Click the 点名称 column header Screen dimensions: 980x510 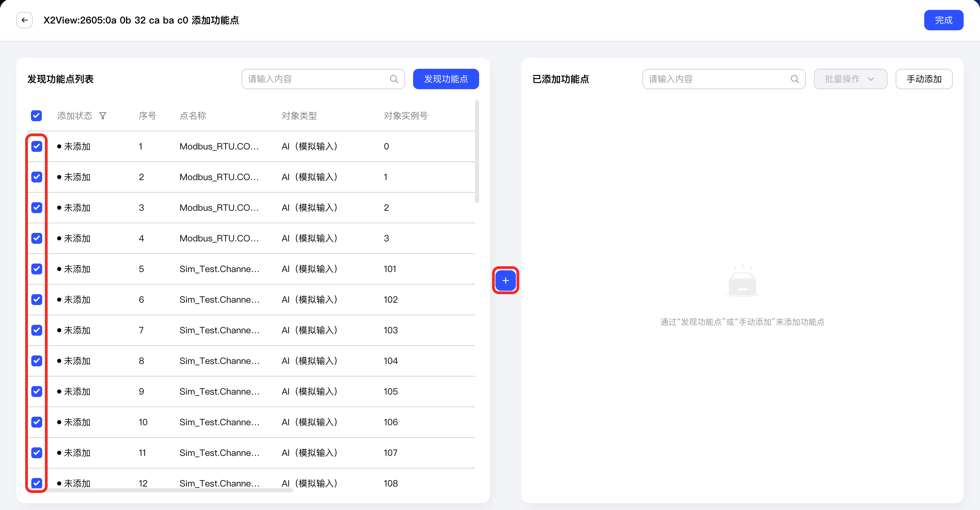193,116
